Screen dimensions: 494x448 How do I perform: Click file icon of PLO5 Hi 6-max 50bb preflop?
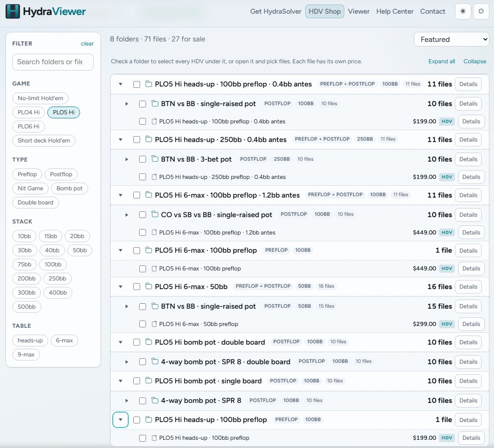tap(154, 324)
